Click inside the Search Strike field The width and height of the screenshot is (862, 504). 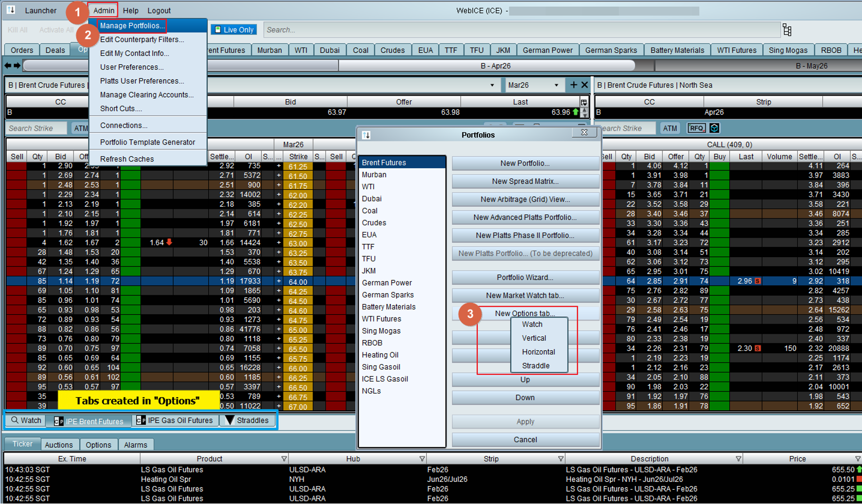36,128
